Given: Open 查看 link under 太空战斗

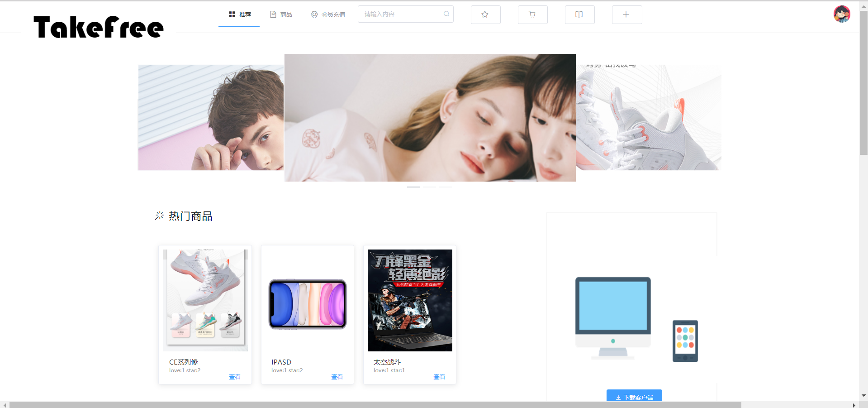Looking at the screenshot, I should point(439,376).
